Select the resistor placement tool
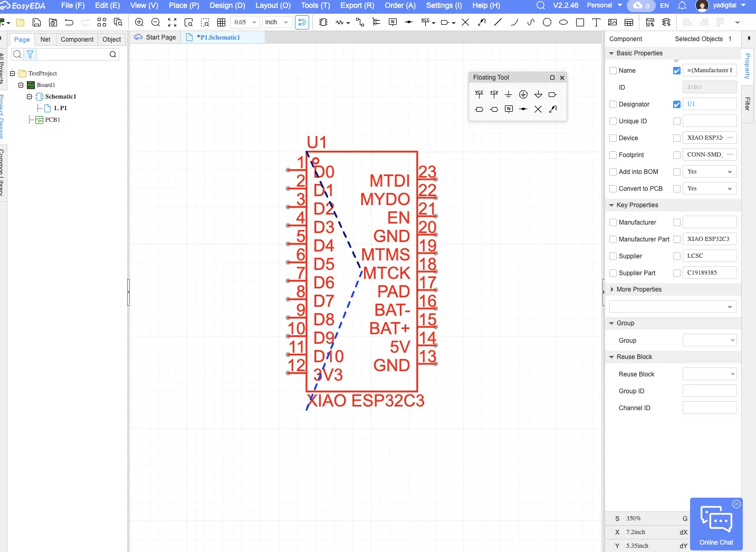The width and height of the screenshot is (756, 552). [x=339, y=22]
